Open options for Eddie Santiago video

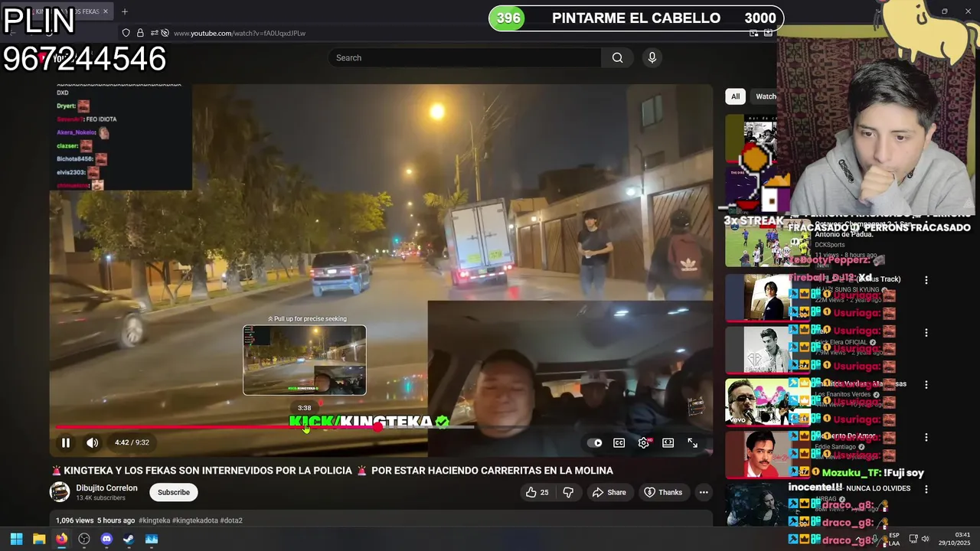pos(926,438)
